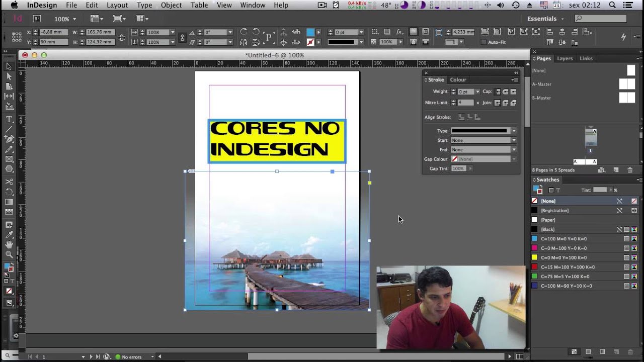Viewport: 644px width, 362px height.
Task: Open the Object menu
Action: 171,5
